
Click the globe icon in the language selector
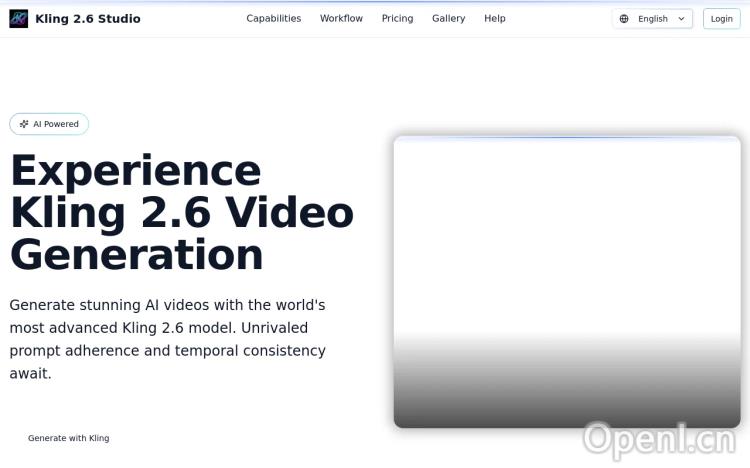click(x=624, y=19)
